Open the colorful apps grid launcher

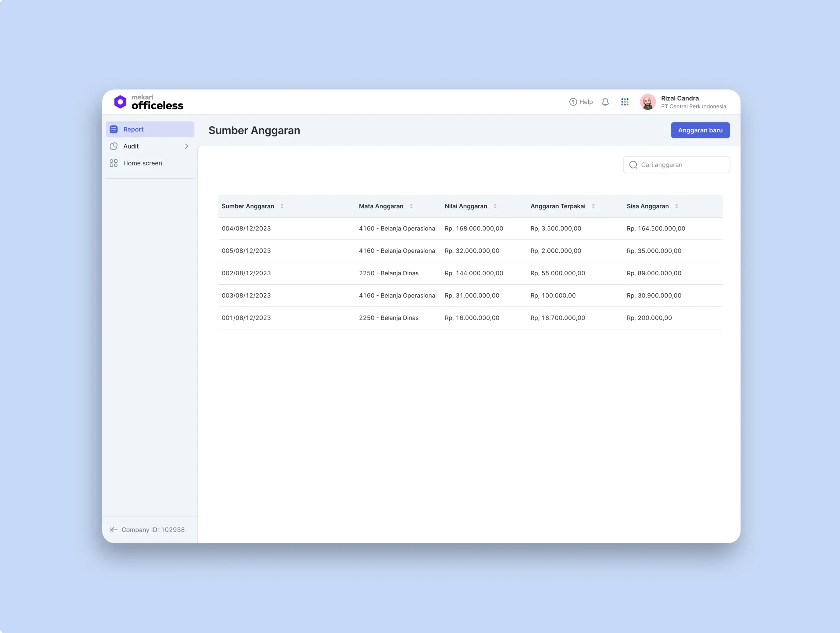(625, 102)
